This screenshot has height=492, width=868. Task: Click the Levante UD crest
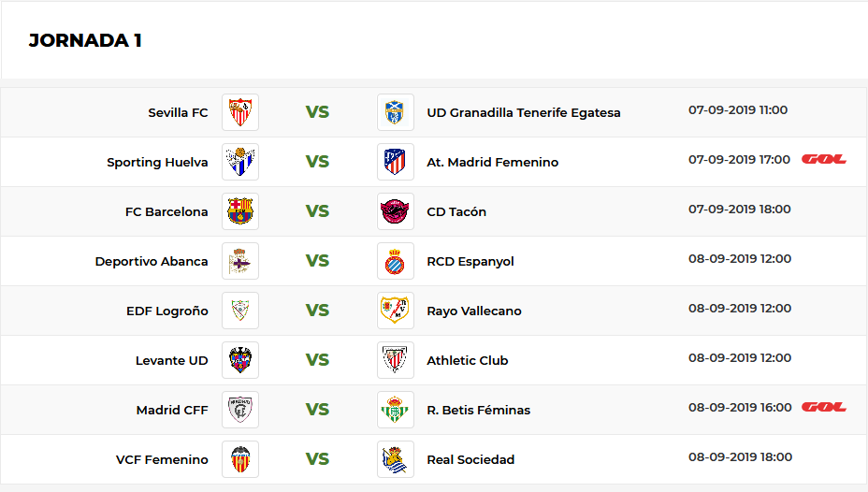(x=240, y=360)
